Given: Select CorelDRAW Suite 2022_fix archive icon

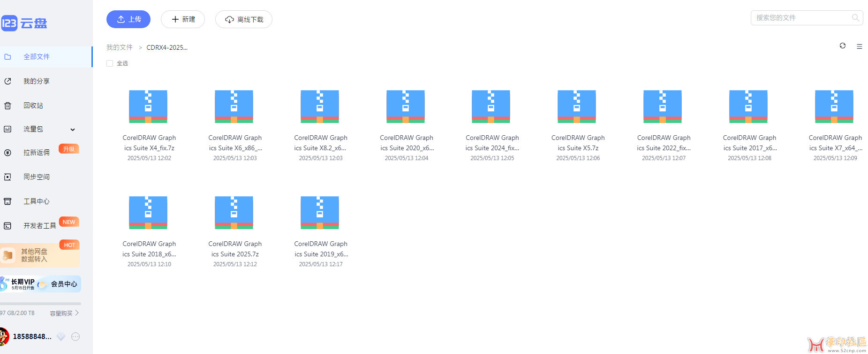Looking at the screenshot, I should click(663, 107).
